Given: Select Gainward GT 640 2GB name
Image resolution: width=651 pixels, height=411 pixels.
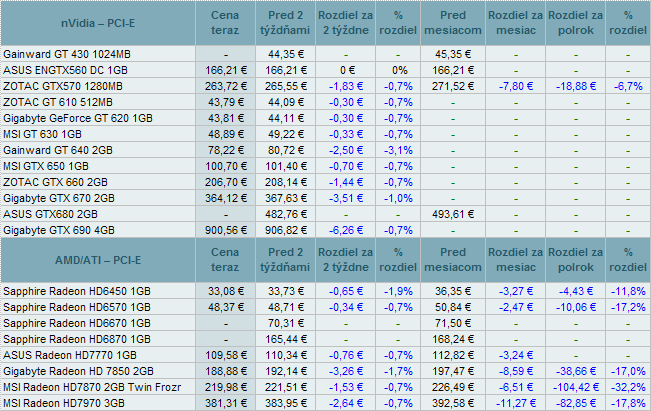Looking at the screenshot, I should (58, 150).
